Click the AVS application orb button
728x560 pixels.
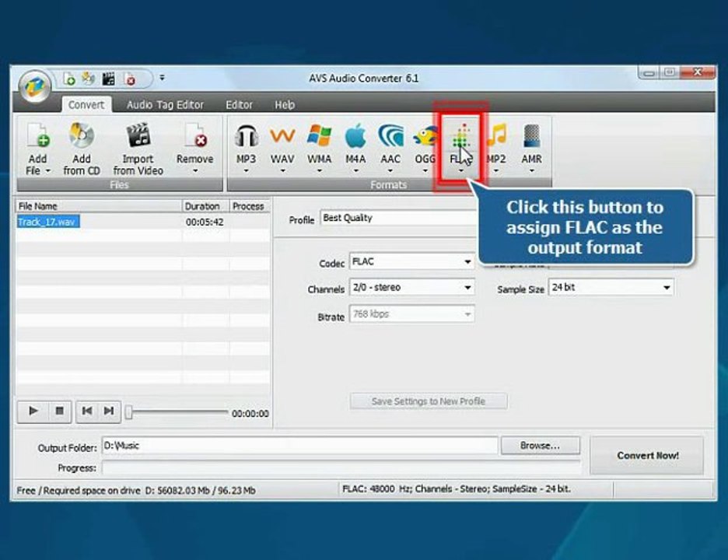point(34,87)
